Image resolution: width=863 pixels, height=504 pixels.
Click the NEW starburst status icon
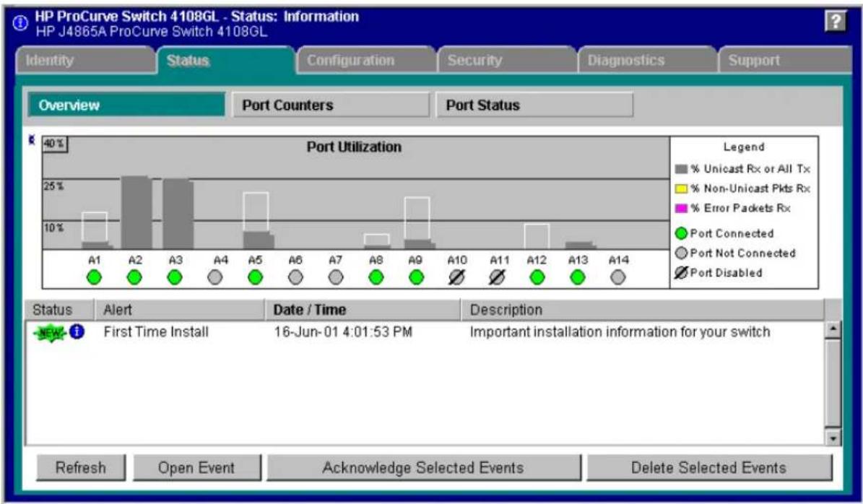pyautogui.click(x=50, y=332)
